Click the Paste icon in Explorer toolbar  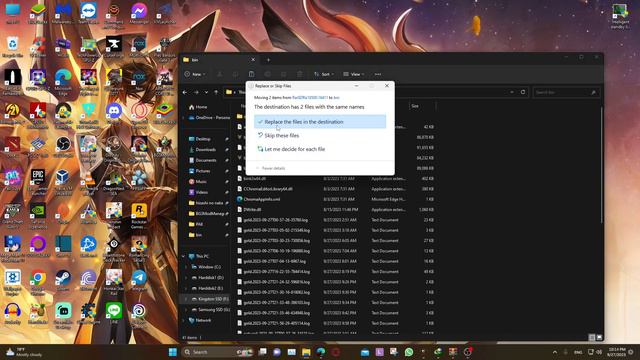point(251,74)
